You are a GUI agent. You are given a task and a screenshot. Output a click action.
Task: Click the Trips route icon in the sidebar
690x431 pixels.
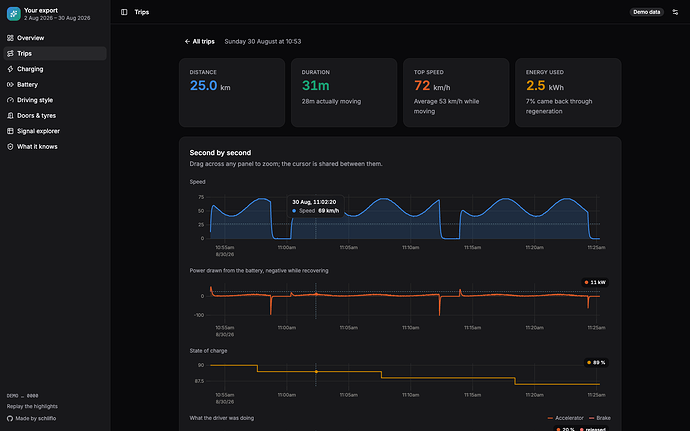[x=10, y=53]
